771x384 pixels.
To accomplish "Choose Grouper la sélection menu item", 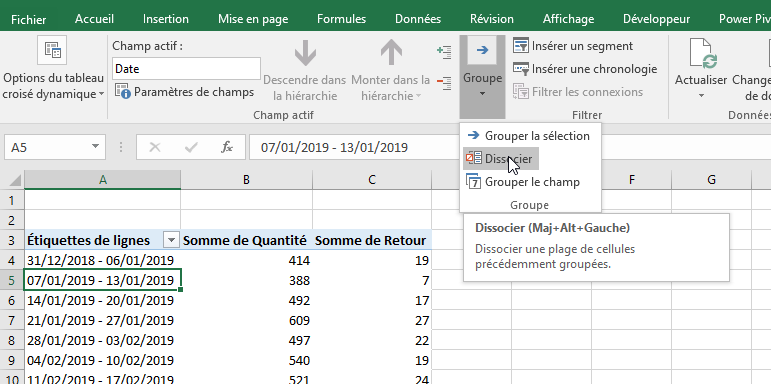I will point(530,136).
